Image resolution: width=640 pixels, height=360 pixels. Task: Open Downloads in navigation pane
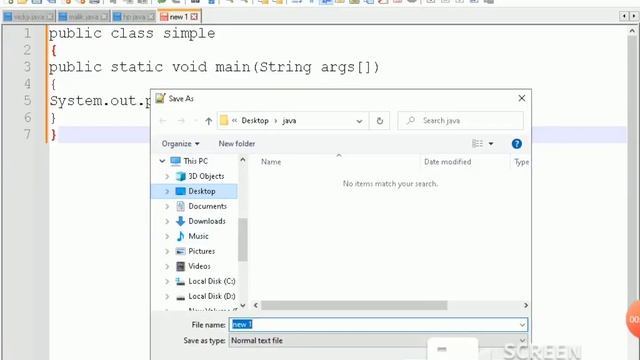pyautogui.click(x=207, y=221)
